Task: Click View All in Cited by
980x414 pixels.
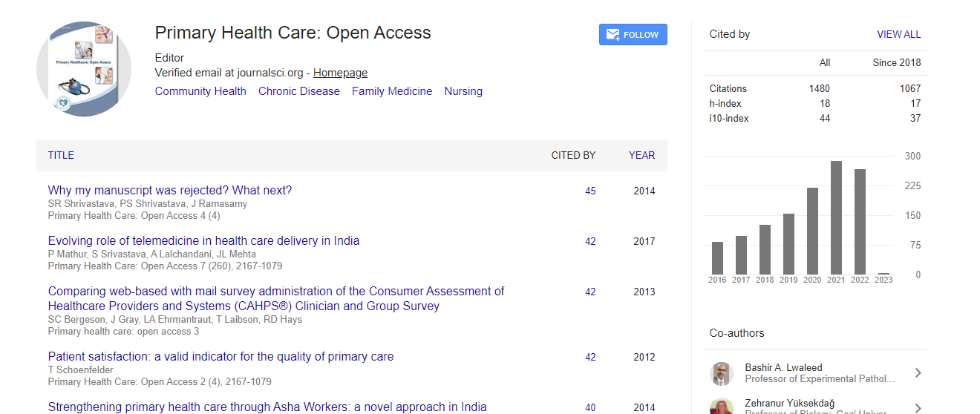Action: 899,34
